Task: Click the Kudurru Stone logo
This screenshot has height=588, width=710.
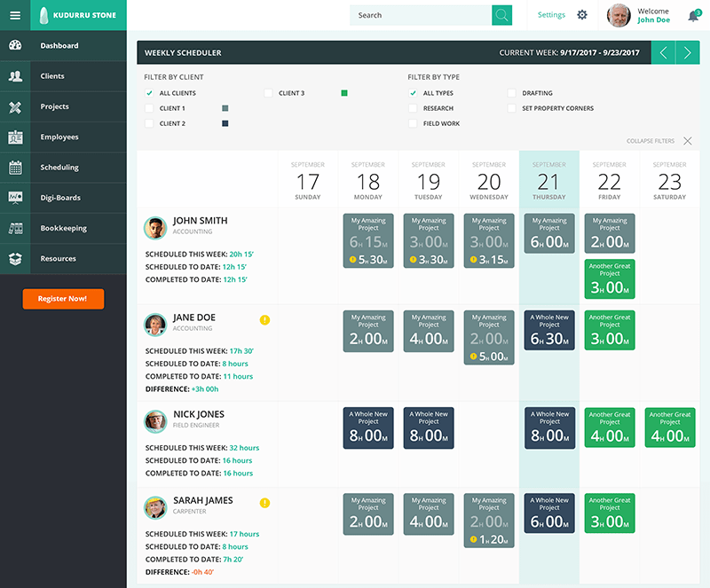Action: (x=78, y=15)
